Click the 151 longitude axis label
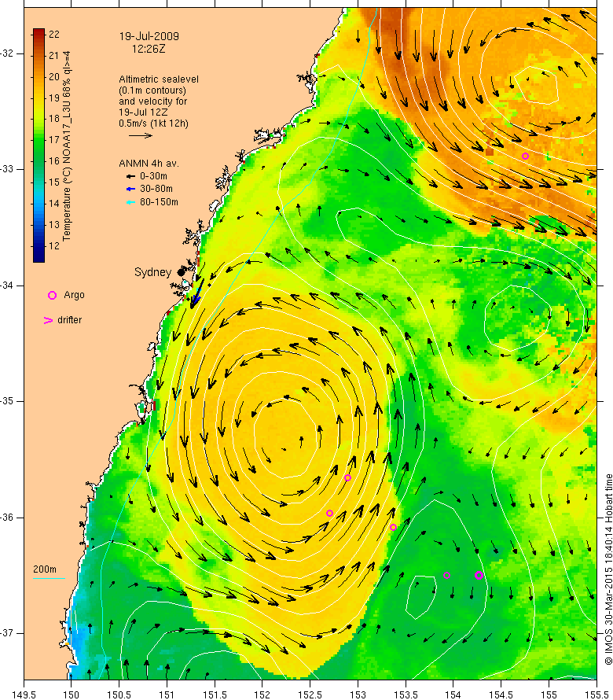This screenshot has width=613, height=700. coord(167,695)
